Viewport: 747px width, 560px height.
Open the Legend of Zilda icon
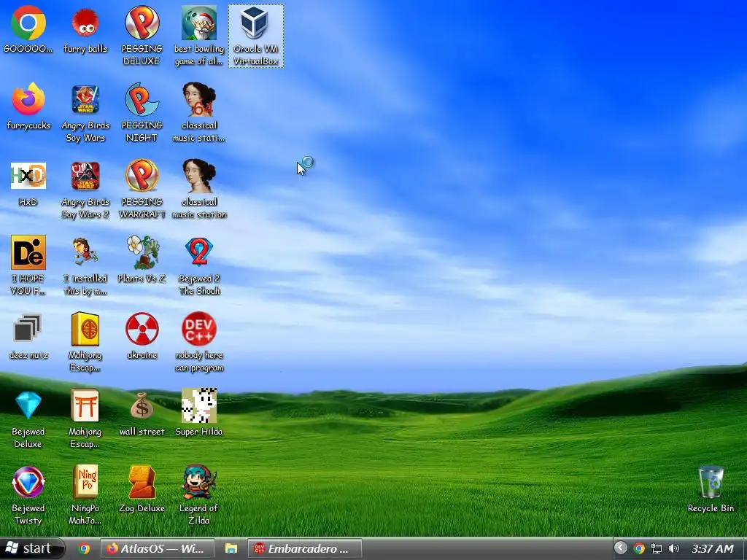[x=198, y=482]
